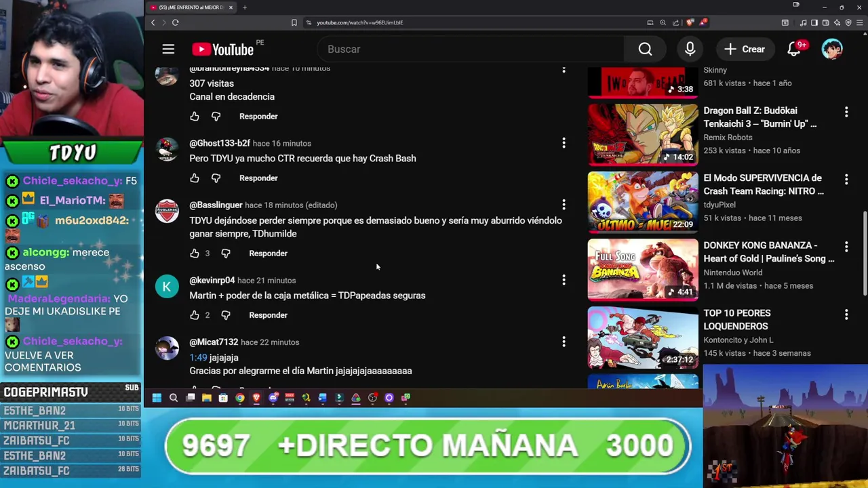This screenshot has height=488, width=868.
Task: Open File Explorer from taskbar
Action: click(x=207, y=398)
